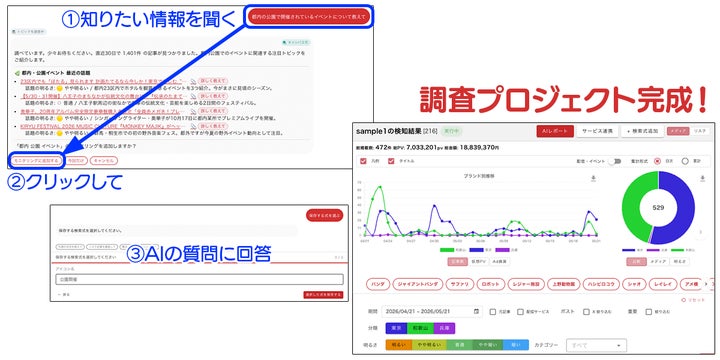Open calendar picker in the date range field

(x=477, y=311)
